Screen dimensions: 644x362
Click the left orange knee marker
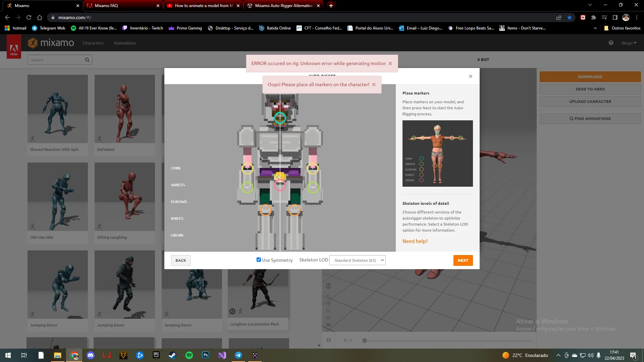click(x=265, y=210)
